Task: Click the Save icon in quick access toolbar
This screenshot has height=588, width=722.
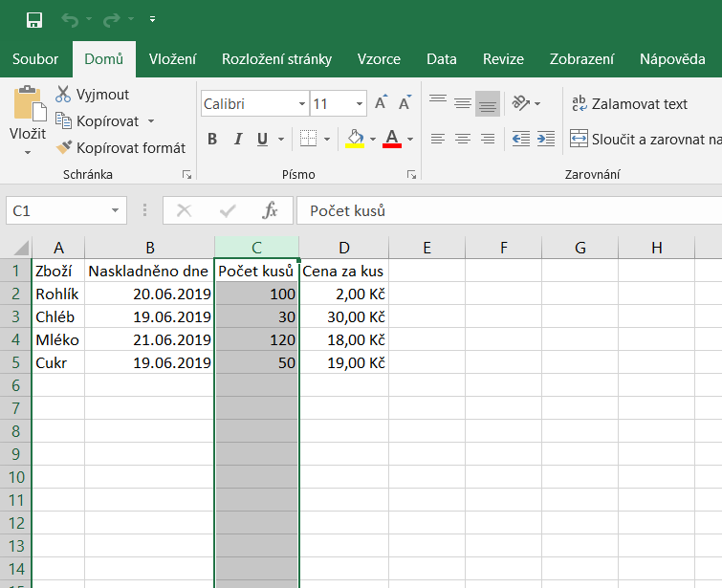Action: (x=34, y=20)
